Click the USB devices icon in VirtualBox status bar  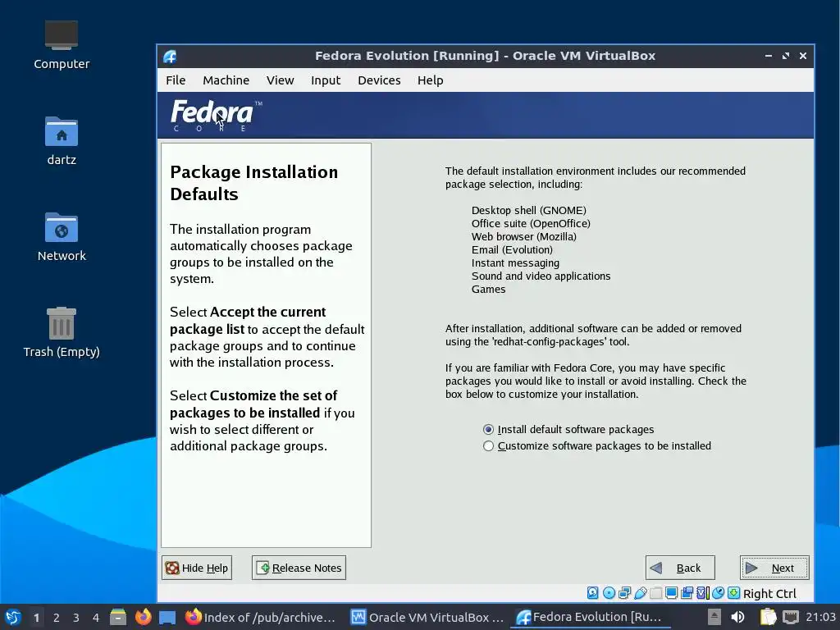click(x=641, y=592)
